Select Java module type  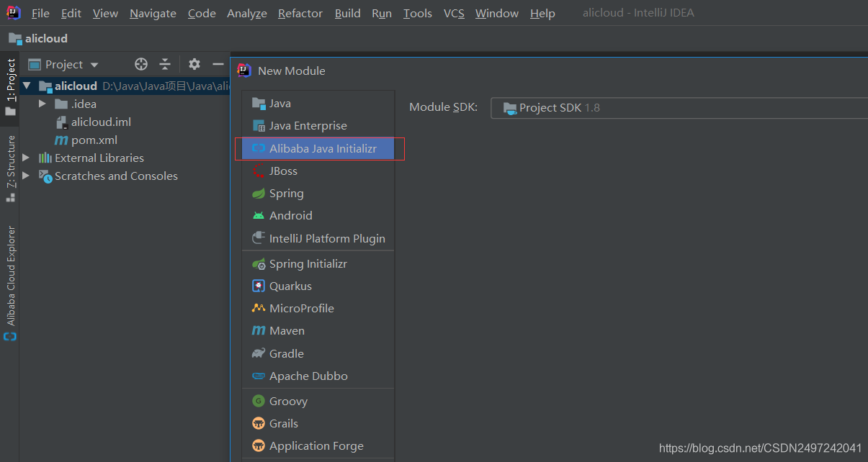tap(318, 103)
